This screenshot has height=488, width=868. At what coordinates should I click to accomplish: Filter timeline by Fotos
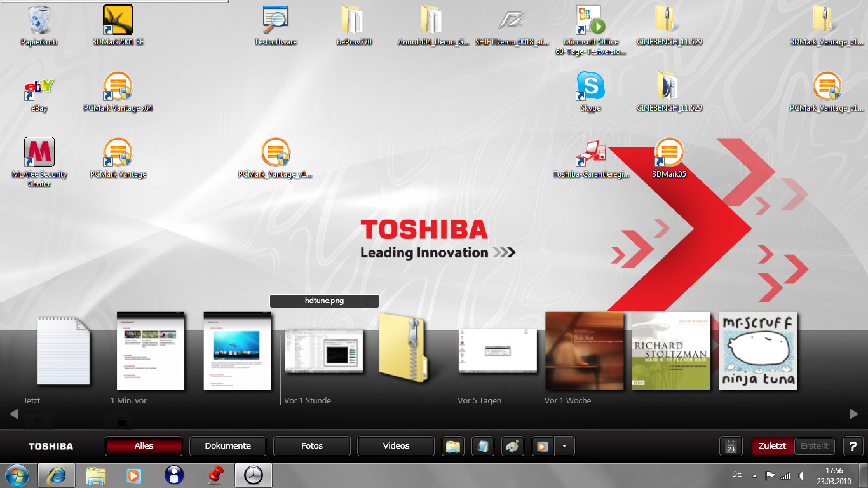312,446
